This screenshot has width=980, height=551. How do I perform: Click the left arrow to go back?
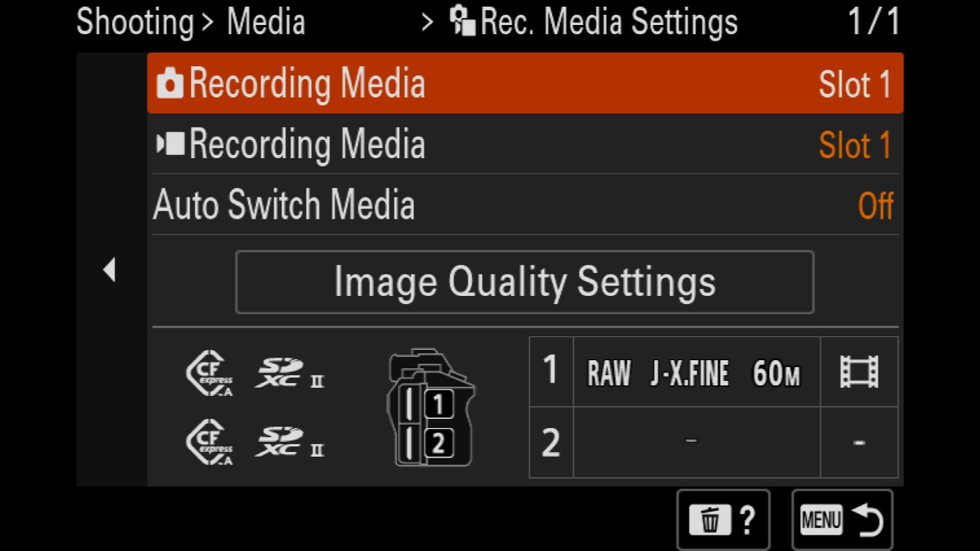pos(110,269)
